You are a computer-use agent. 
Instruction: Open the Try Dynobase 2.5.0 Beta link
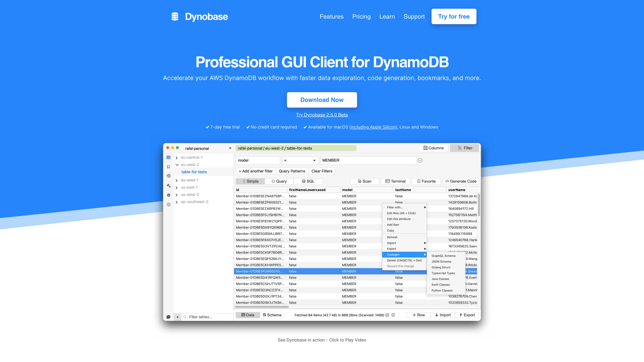[x=322, y=115]
